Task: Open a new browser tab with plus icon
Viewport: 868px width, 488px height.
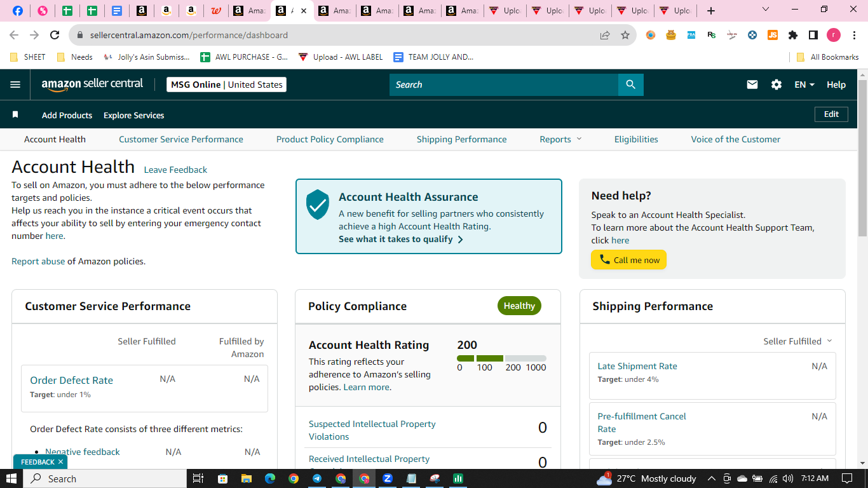Action: tap(711, 11)
